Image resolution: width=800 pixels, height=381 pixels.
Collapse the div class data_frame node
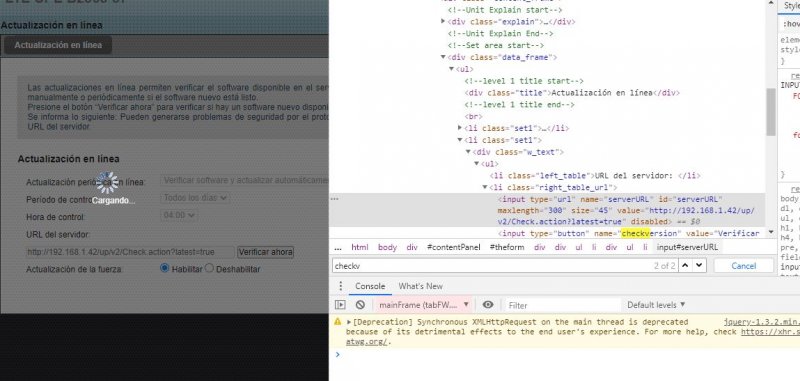(x=443, y=57)
